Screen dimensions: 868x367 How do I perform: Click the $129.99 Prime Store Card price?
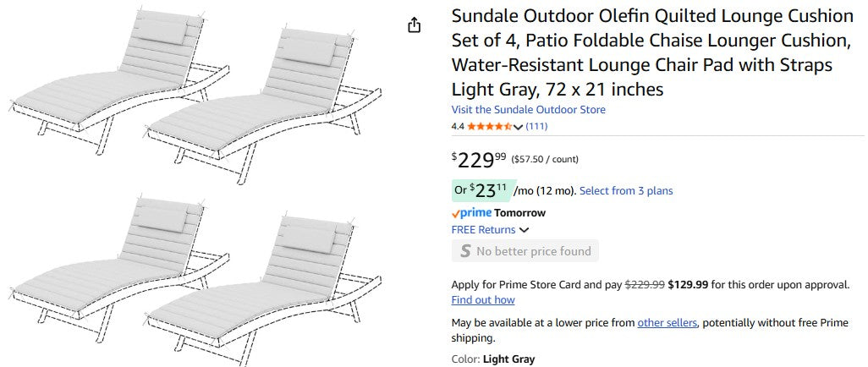[x=688, y=285]
